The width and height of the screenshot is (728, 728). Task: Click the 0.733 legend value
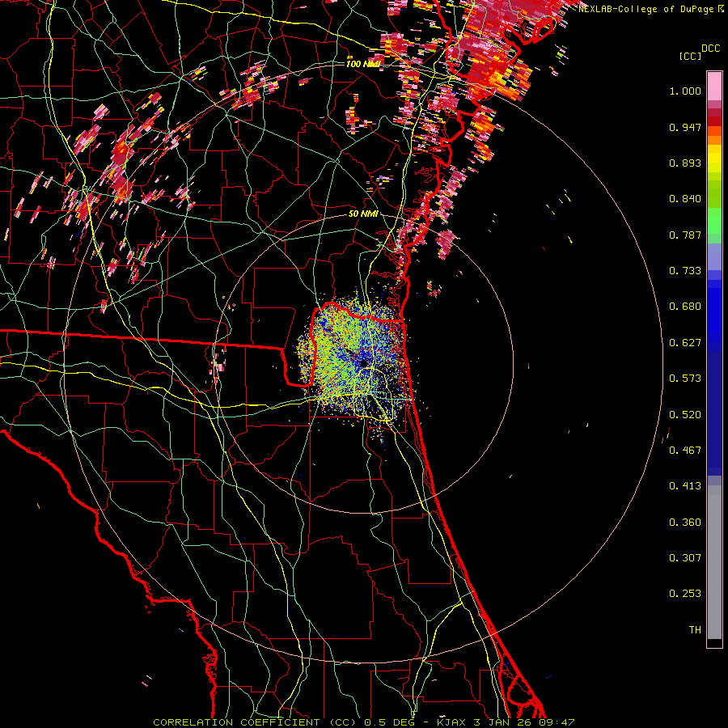[685, 271]
